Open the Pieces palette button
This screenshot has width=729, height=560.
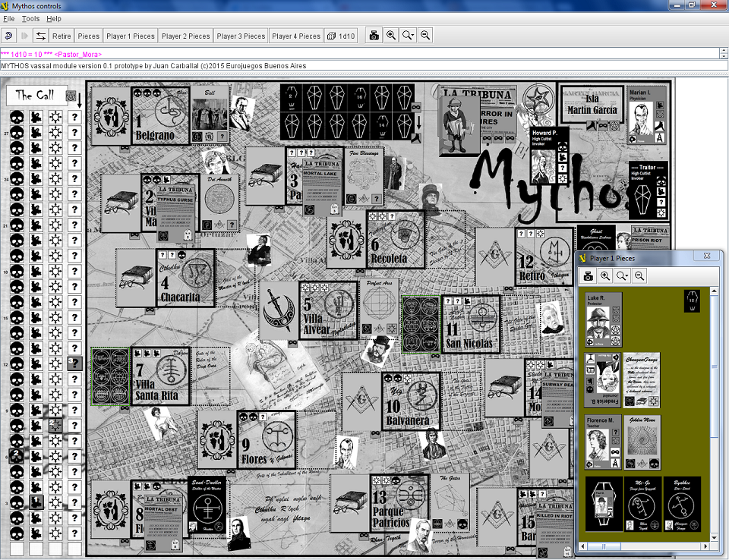point(88,36)
